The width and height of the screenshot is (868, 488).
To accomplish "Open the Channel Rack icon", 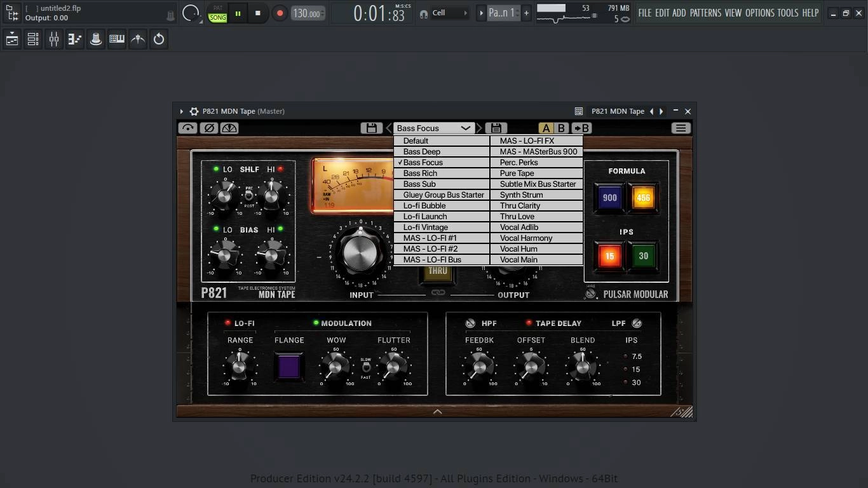I will (x=33, y=39).
